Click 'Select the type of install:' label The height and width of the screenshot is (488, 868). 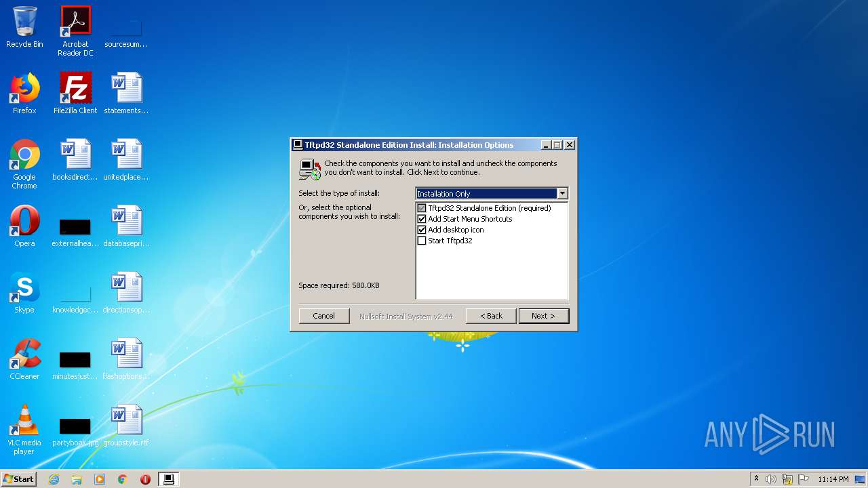(339, 193)
